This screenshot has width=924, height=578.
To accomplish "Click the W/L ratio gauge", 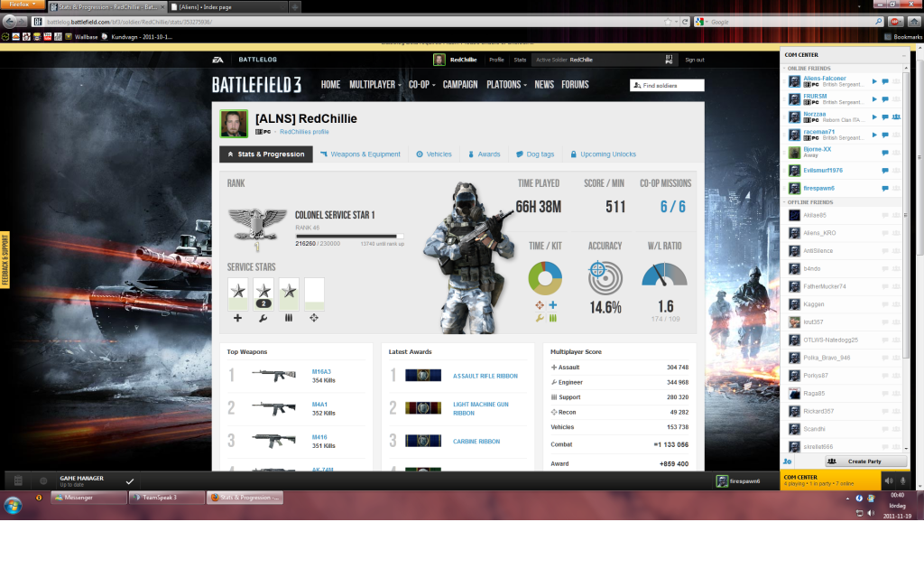I will (x=665, y=275).
